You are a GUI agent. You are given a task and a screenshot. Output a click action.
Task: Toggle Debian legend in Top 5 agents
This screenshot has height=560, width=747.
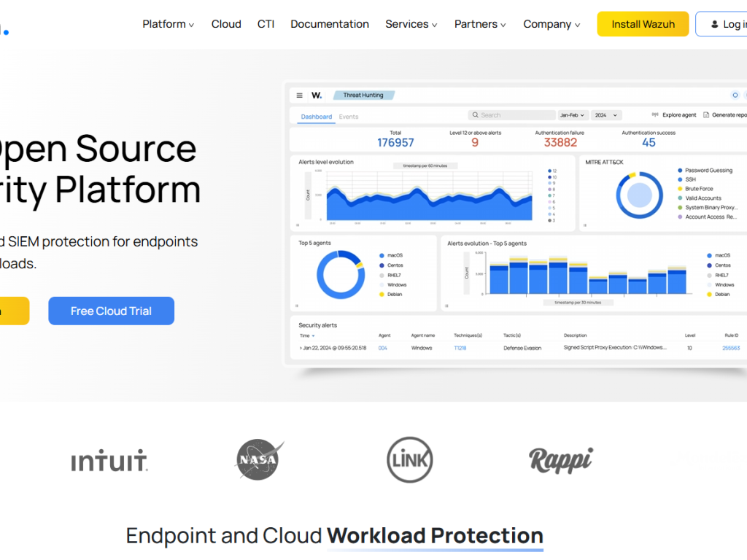tap(391, 295)
